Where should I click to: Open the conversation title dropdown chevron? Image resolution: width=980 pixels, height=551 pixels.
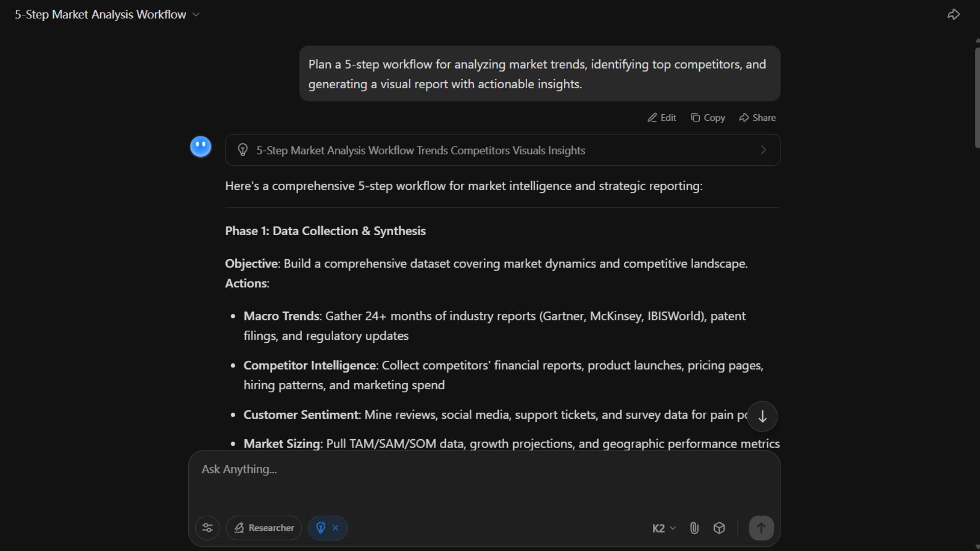pos(196,15)
